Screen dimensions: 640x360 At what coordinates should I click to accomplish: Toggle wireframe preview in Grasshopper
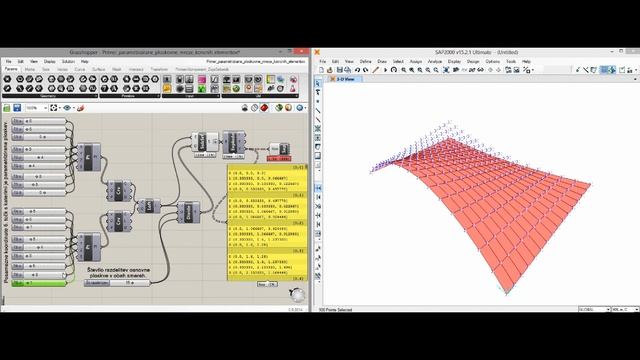(254, 108)
